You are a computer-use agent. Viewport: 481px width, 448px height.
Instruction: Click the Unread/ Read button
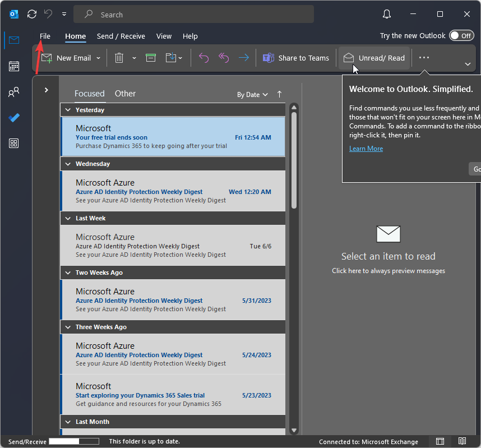374,58
